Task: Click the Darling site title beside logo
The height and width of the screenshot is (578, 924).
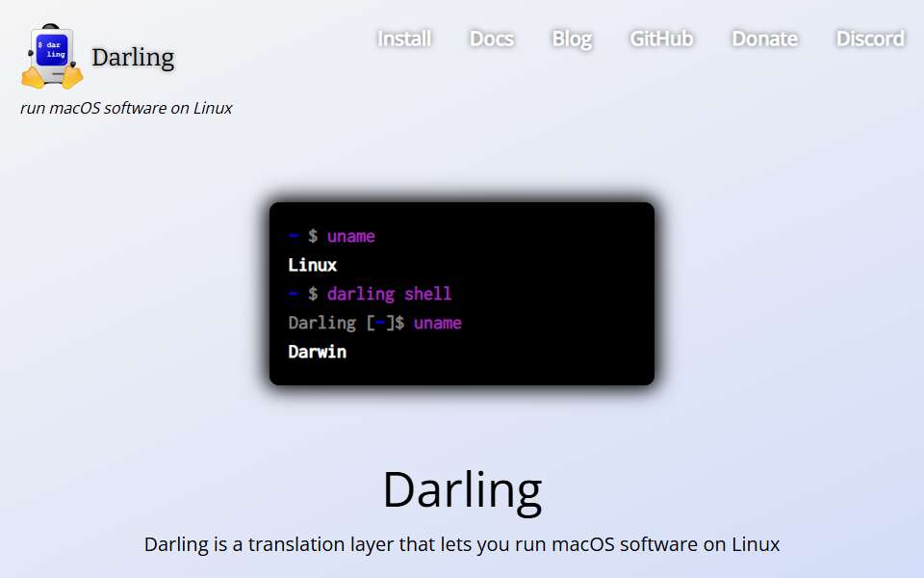Action: (133, 58)
